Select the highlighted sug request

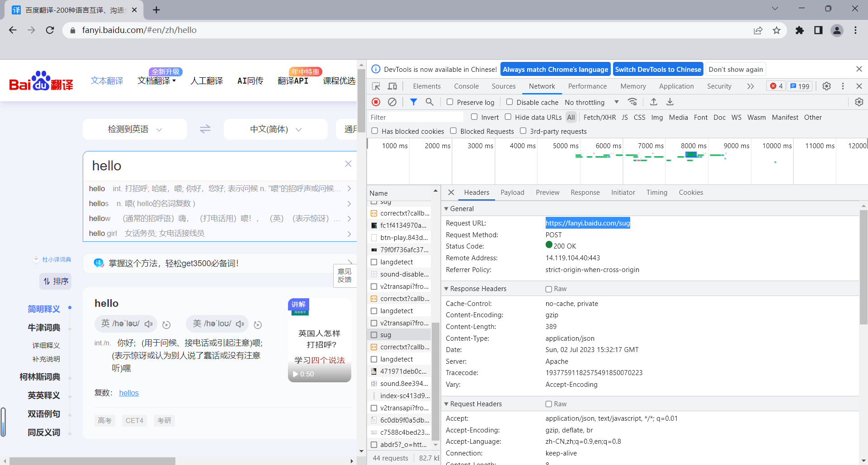pyautogui.click(x=400, y=335)
